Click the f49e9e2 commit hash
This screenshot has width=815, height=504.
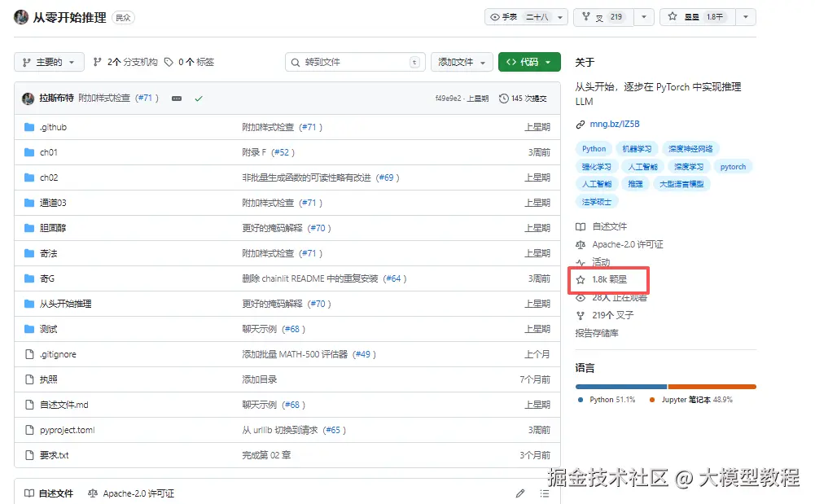448,99
